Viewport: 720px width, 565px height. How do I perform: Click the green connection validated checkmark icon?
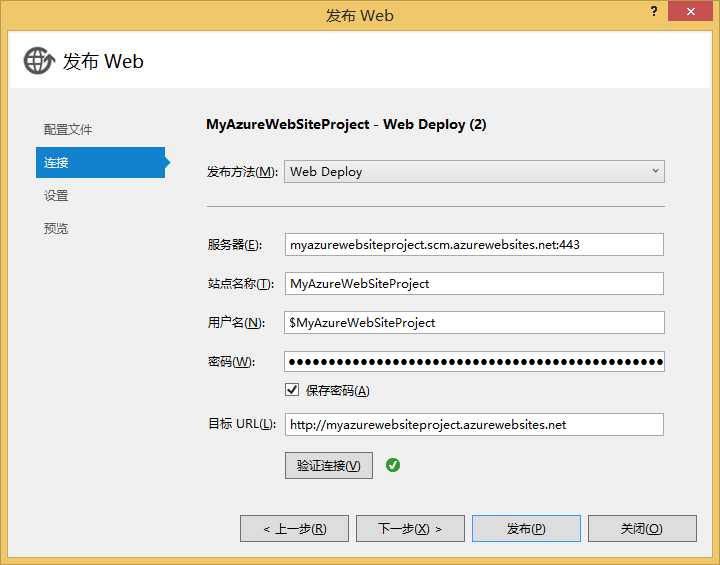393,465
